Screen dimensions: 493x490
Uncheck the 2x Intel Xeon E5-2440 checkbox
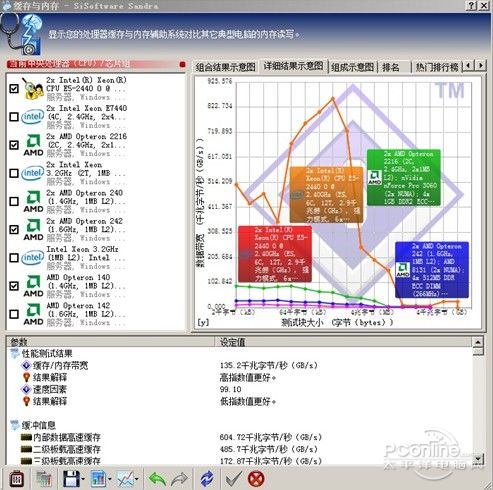[x=14, y=89]
